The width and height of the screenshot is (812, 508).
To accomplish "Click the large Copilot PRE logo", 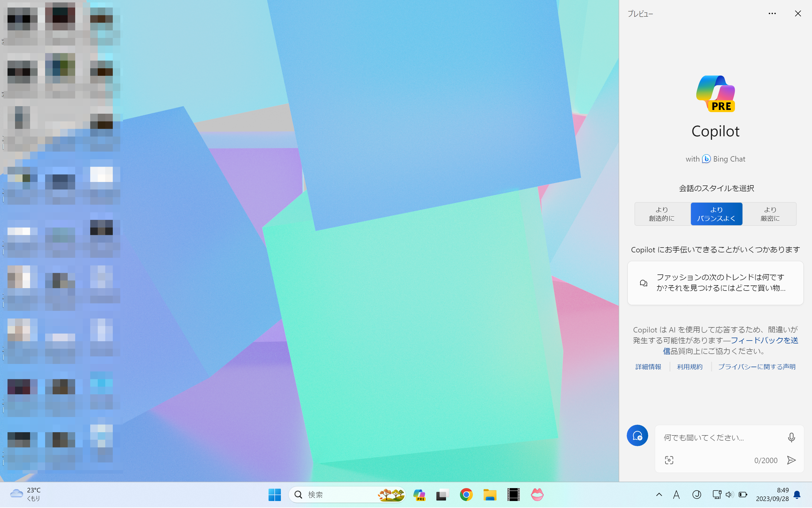I will 715,94.
